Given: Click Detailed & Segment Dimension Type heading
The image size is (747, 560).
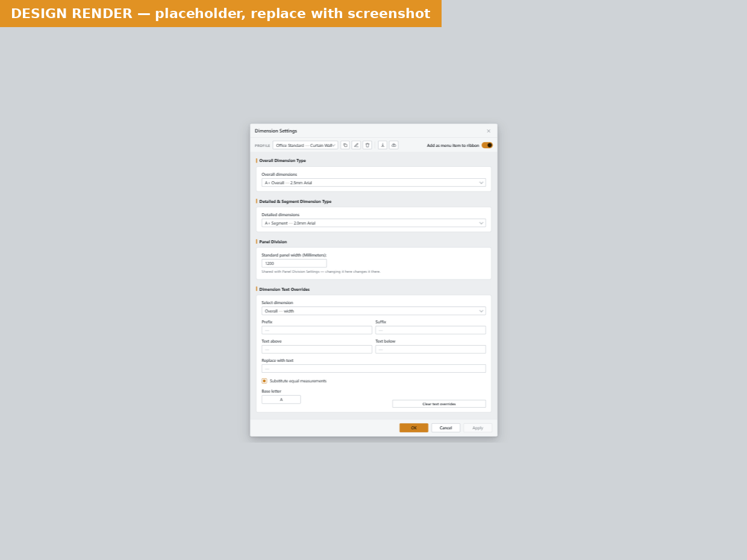Looking at the screenshot, I should 295,202.
